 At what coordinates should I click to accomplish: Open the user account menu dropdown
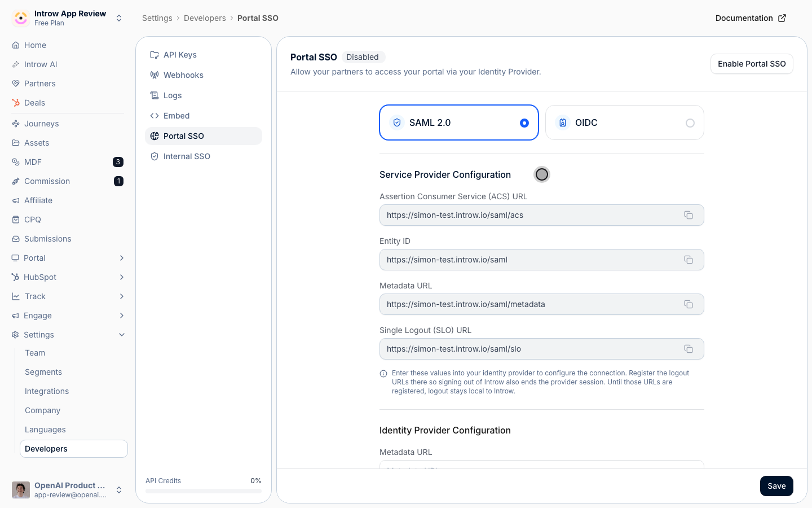119,490
